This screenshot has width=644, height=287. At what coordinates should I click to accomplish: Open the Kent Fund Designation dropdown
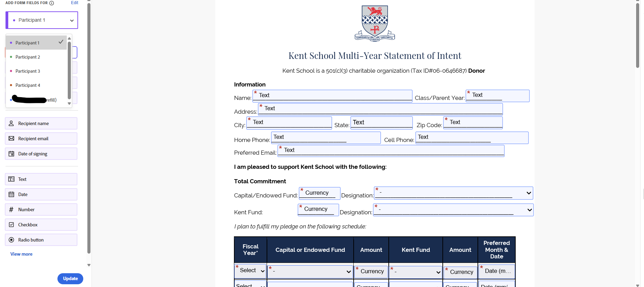[x=453, y=210]
